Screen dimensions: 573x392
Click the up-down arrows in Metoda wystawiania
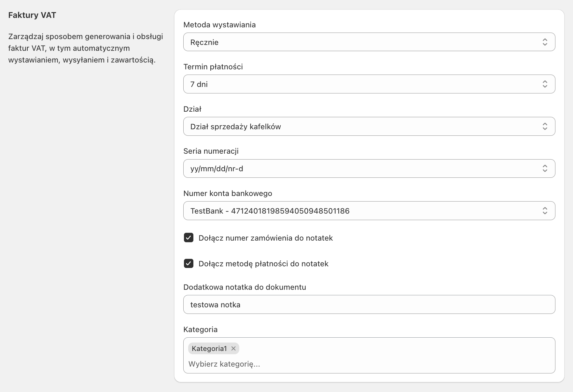coord(545,42)
